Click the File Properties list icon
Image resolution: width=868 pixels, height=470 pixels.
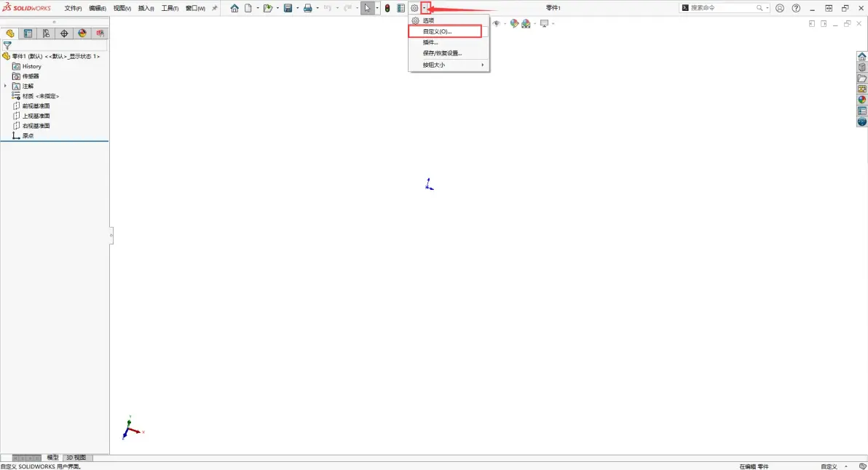[401, 8]
